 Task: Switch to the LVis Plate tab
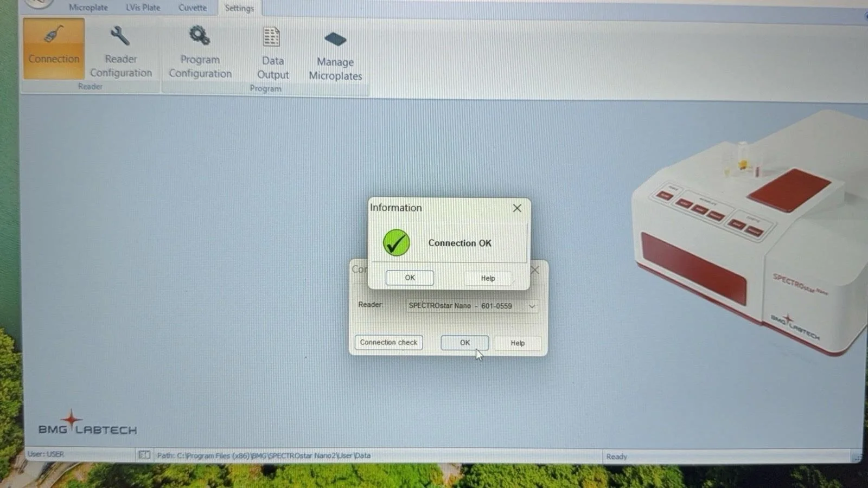point(143,8)
